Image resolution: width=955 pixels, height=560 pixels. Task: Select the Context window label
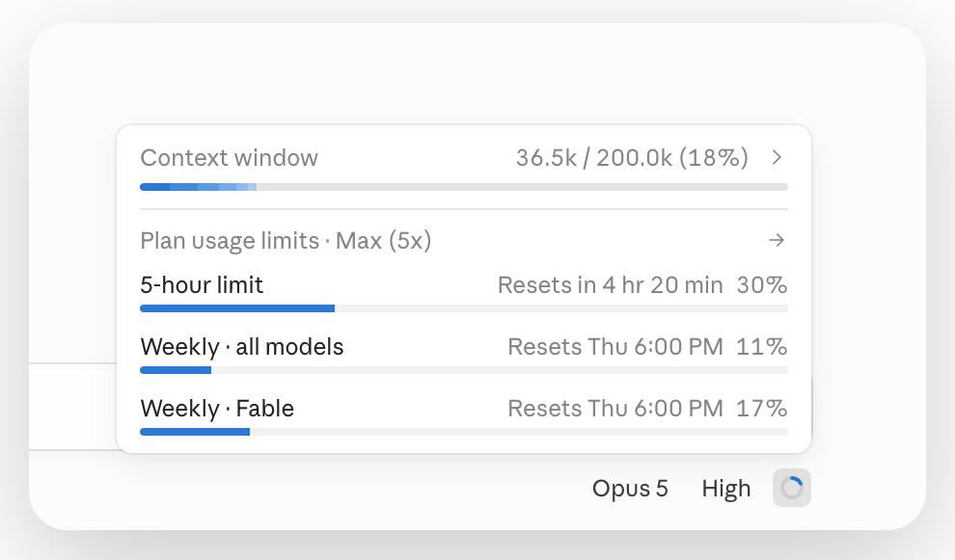click(229, 158)
